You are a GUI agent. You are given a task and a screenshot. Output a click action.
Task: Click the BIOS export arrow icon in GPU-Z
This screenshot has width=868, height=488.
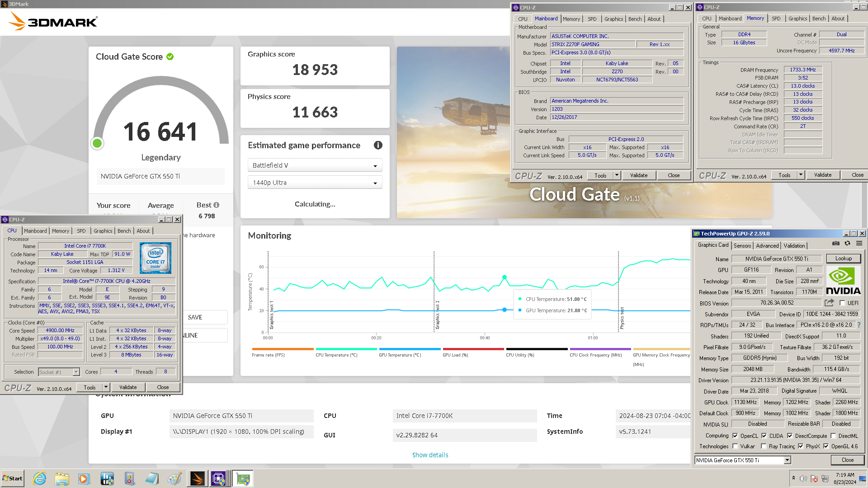pos(829,303)
